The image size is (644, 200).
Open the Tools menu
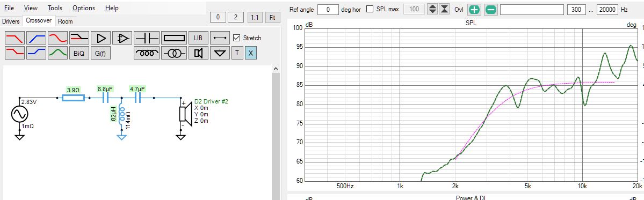(x=55, y=8)
